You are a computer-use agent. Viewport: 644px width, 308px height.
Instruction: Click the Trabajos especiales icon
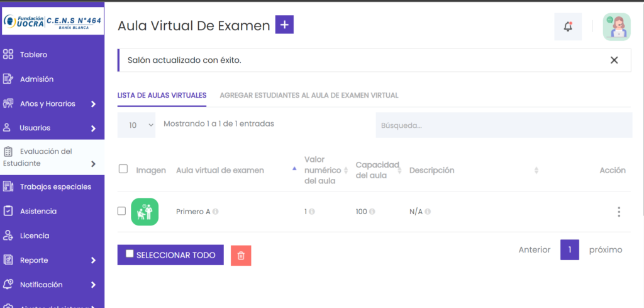pos(8,186)
